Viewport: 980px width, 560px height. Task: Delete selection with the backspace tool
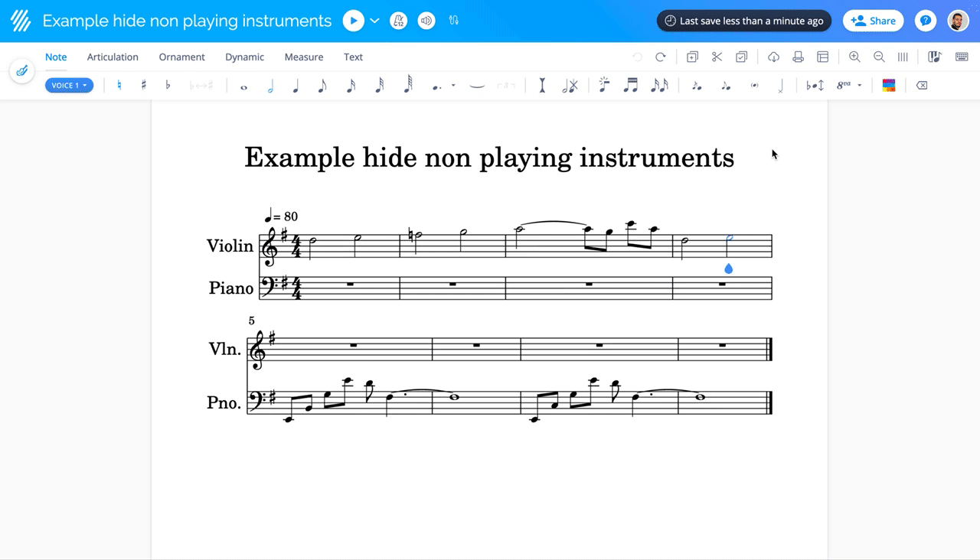coord(922,85)
